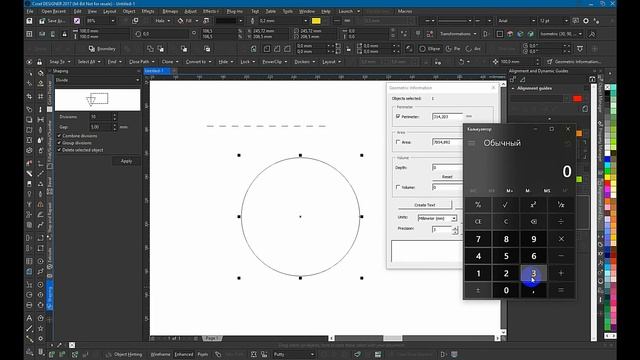Open the Close Path dropdown

click(x=142, y=62)
